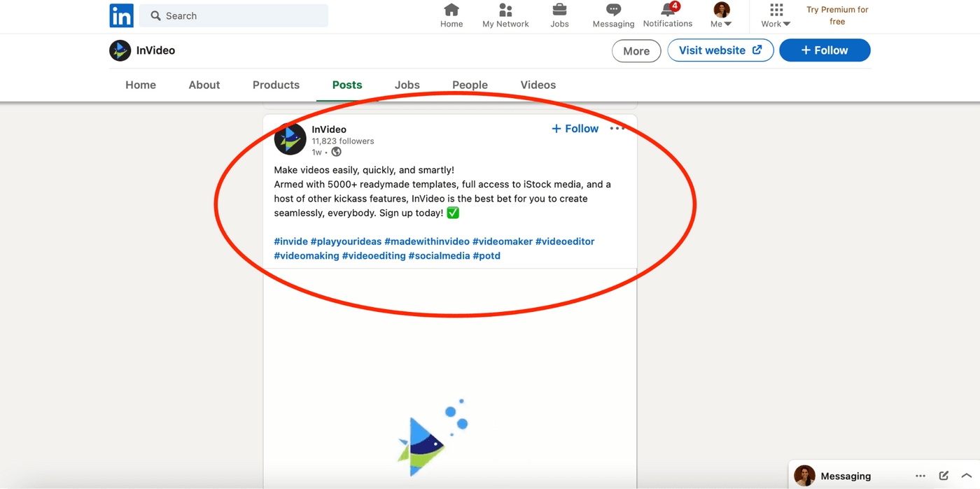Click into the Search field
Viewport: 980px width, 489px height.
coord(233,15)
